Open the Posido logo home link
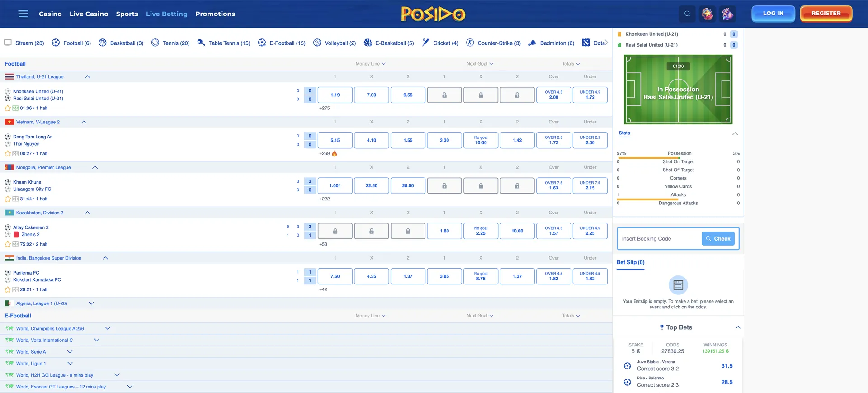This screenshot has width=868, height=393. pyautogui.click(x=433, y=14)
